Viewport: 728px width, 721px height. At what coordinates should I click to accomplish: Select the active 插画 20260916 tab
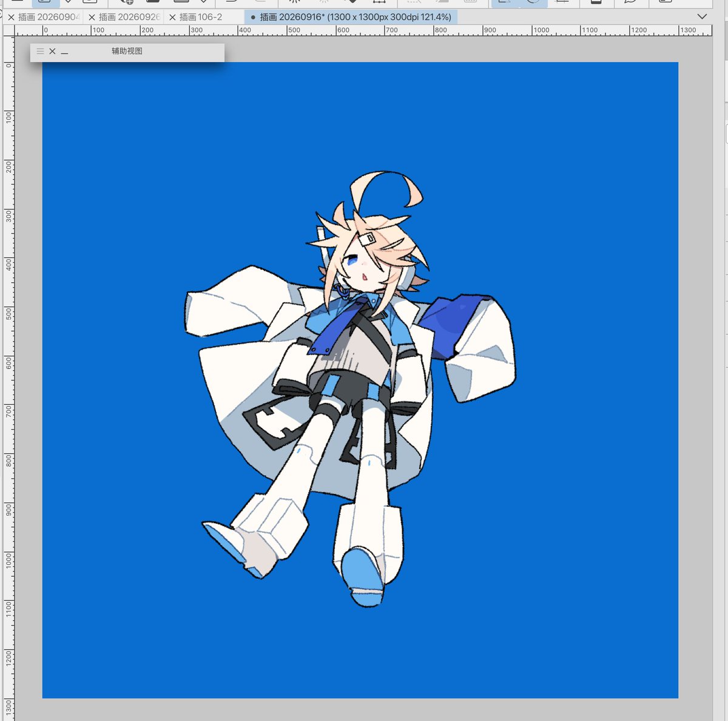(351, 17)
